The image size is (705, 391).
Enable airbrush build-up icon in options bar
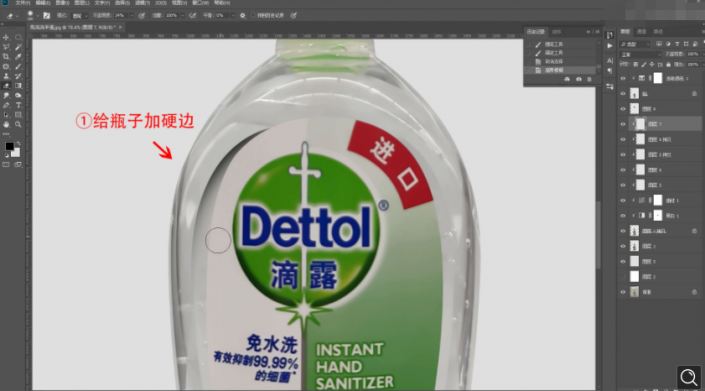click(x=193, y=15)
